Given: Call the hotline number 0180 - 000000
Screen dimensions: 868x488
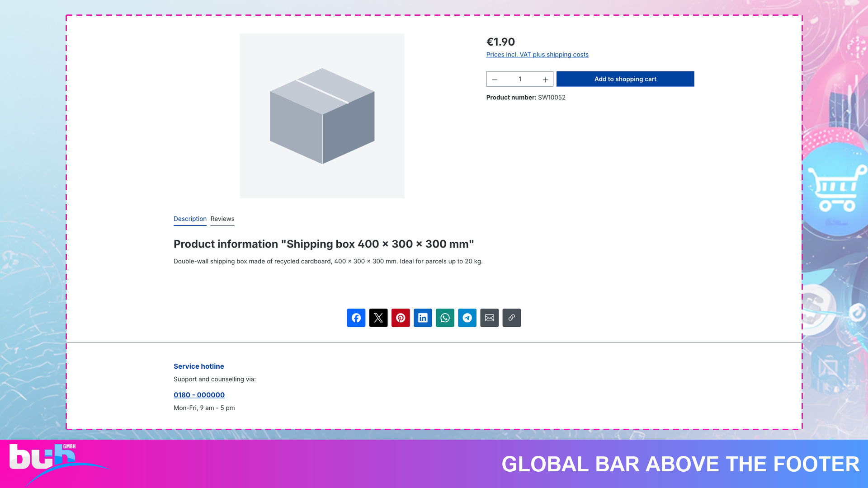Looking at the screenshot, I should [x=199, y=395].
